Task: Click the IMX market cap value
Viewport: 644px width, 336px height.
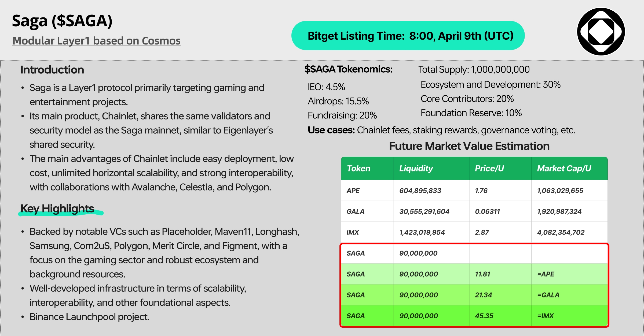Action: click(561, 232)
